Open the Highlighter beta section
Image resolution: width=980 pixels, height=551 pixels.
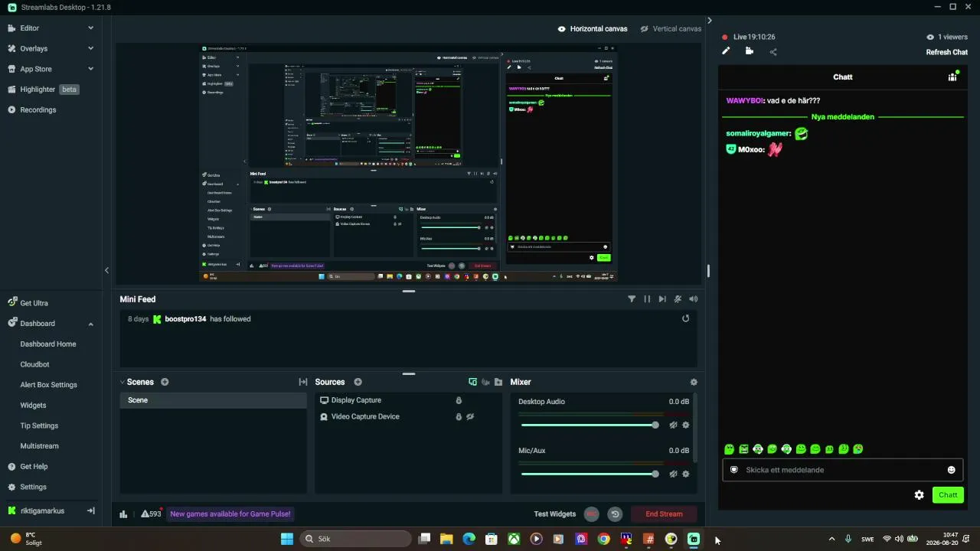(43, 89)
